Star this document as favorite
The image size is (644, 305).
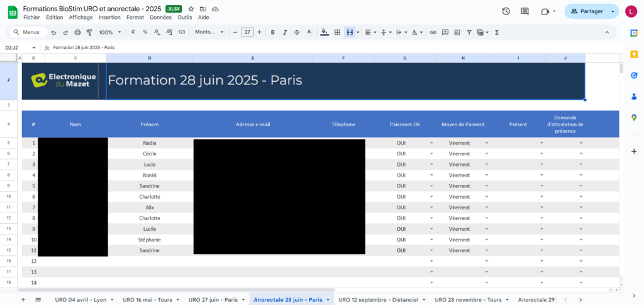coord(191,9)
